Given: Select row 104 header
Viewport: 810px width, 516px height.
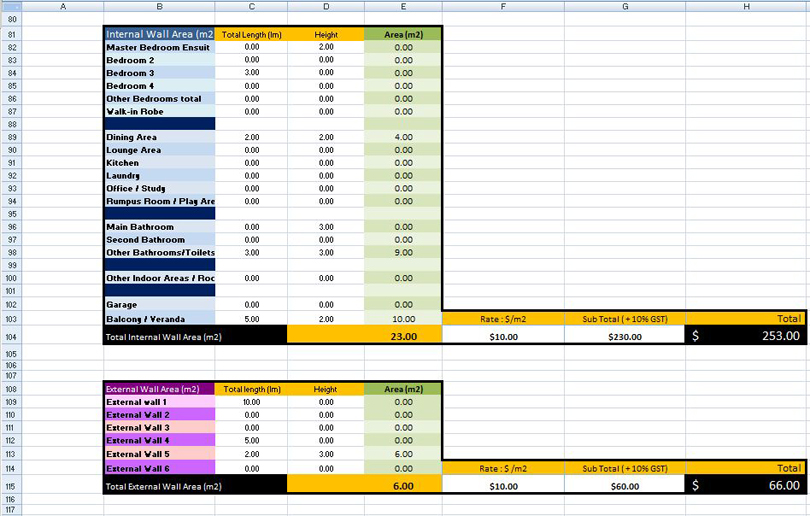Looking at the screenshot, I should click(11, 336).
